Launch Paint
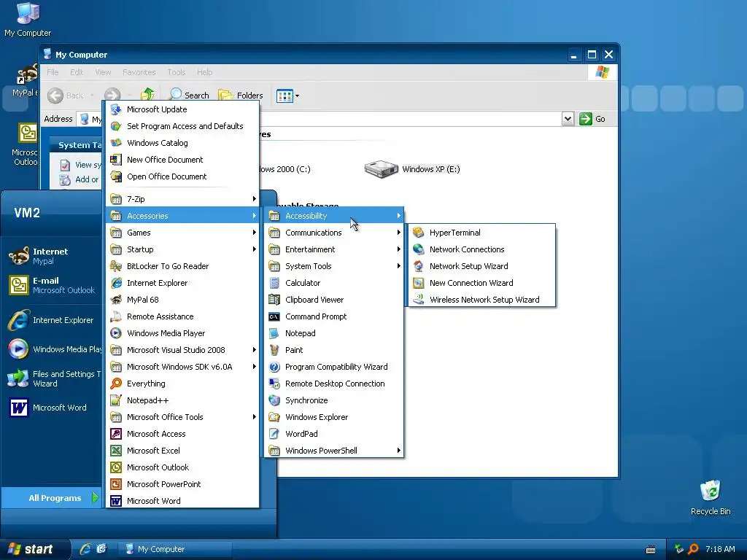Viewport: 747px width, 560px height. click(x=334, y=350)
